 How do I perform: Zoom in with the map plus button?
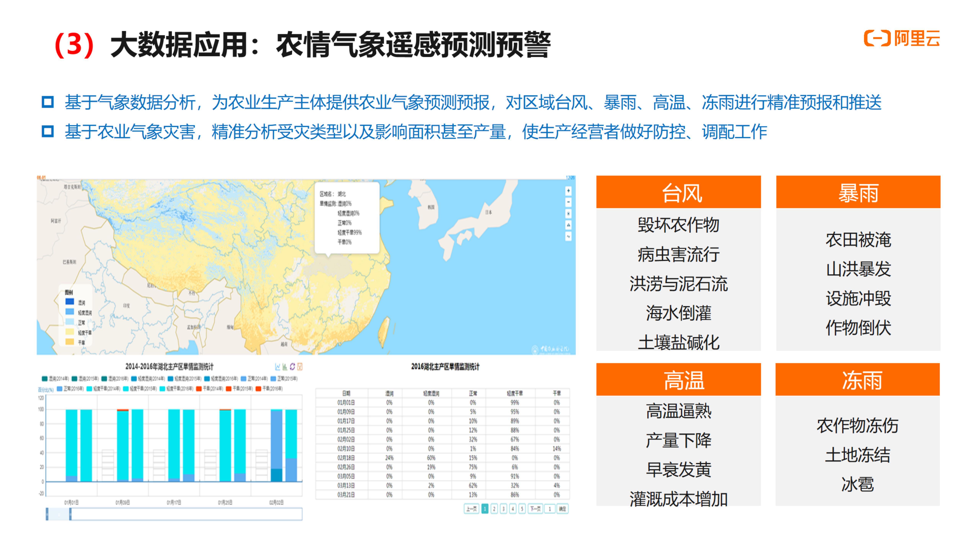click(x=568, y=191)
